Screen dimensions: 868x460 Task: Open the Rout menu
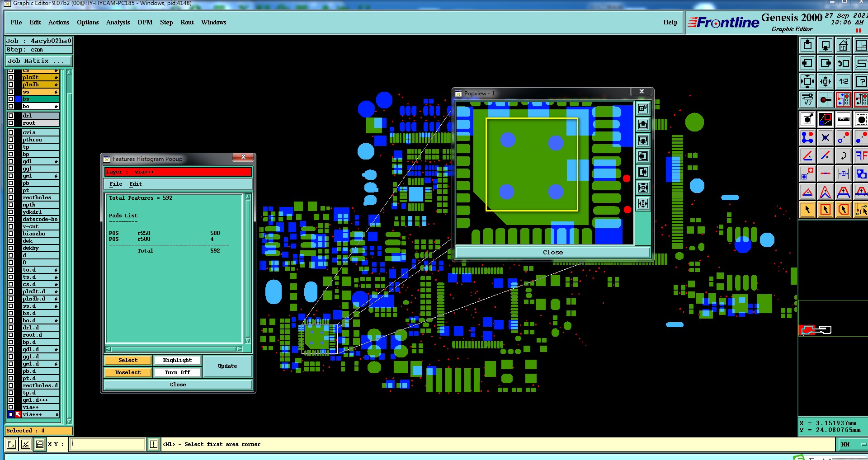click(x=187, y=22)
